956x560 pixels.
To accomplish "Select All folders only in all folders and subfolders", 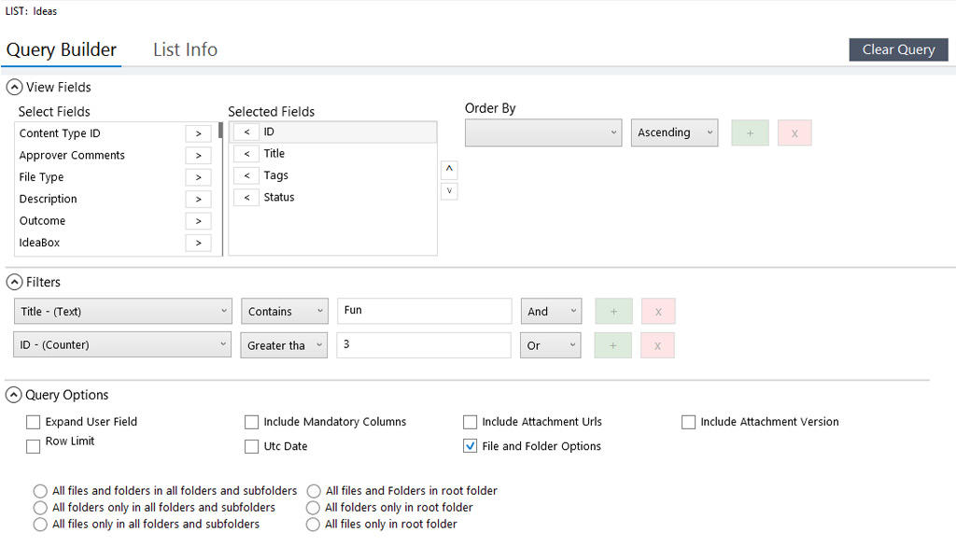I will [x=40, y=508].
